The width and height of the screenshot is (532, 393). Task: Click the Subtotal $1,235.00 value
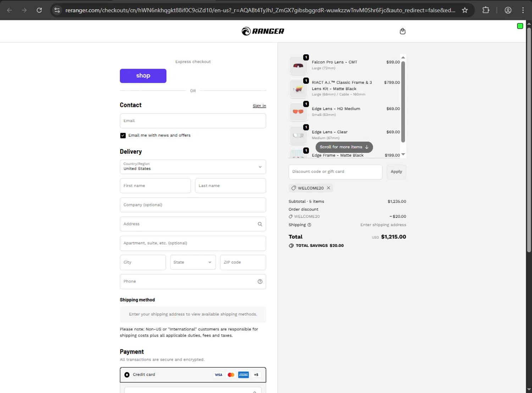point(397,202)
